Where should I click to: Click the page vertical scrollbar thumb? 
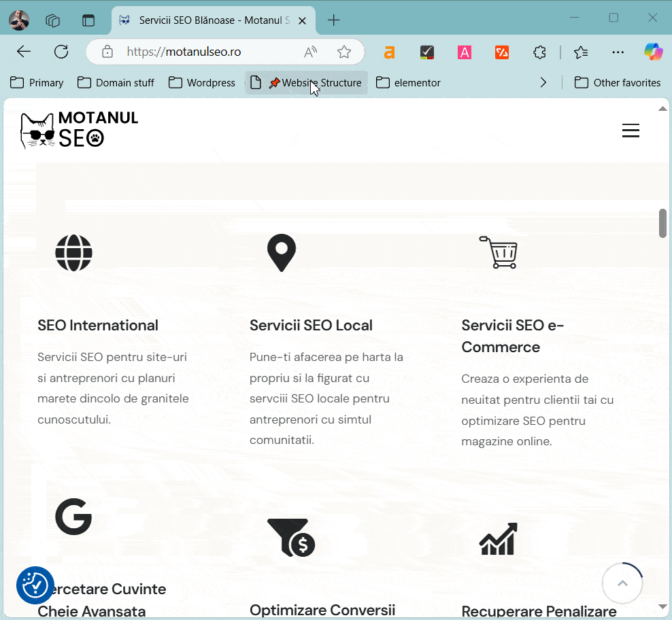pyautogui.click(x=662, y=224)
